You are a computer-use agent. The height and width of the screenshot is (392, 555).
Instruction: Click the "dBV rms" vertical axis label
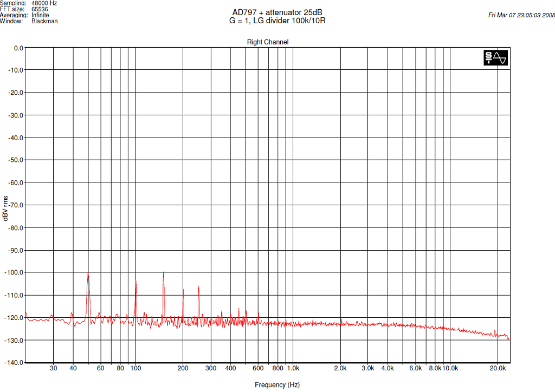pos(5,208)
